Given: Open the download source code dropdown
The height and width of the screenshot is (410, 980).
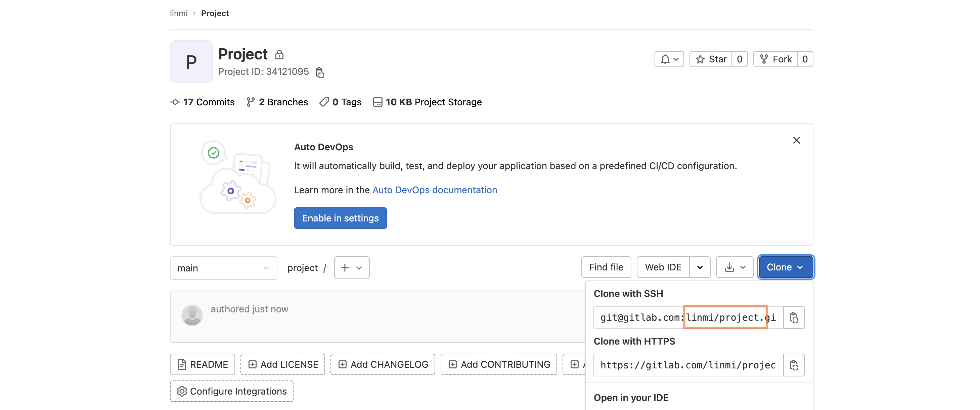Looking at the screenshot, I should 734,267.
